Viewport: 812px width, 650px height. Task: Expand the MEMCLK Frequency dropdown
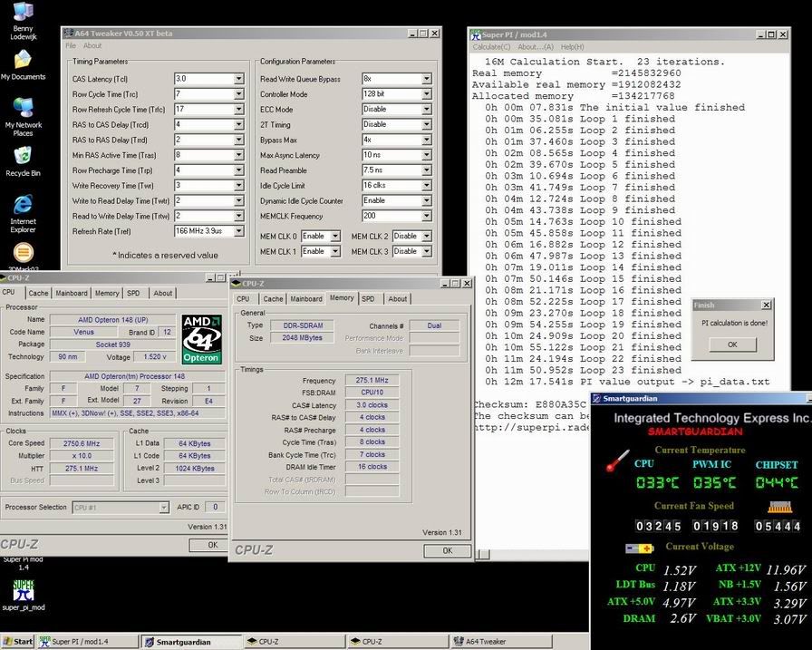pos(426,217)
